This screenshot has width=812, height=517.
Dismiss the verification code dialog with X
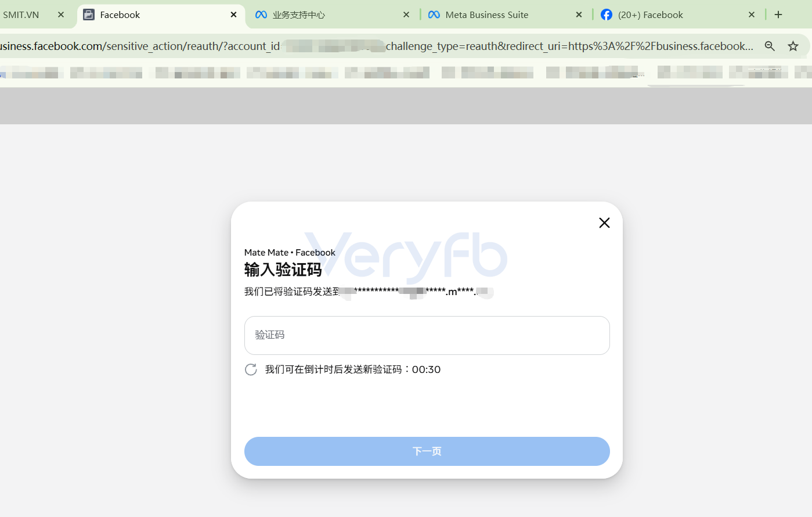[604, 223]
